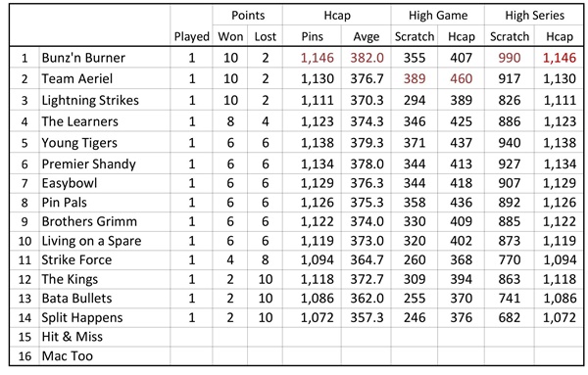The image size is (588, 375).
Task: Click the Team Aeriel name cell
Action: pos(104,78)
